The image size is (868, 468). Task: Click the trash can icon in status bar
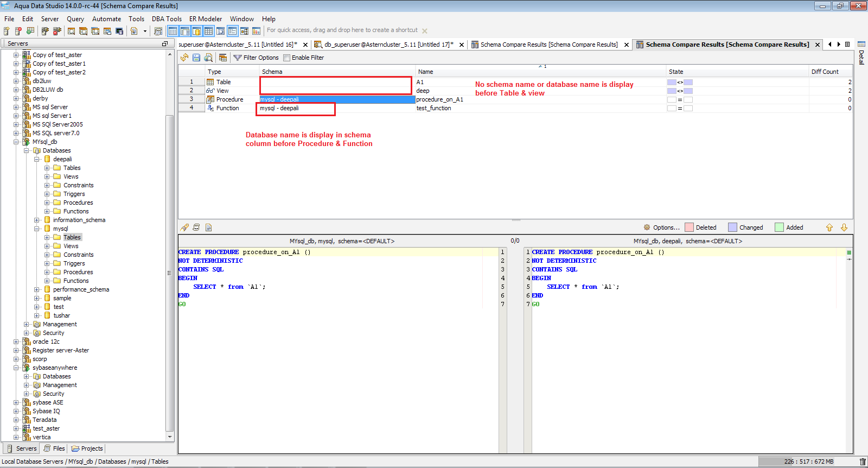coord(863,462)
